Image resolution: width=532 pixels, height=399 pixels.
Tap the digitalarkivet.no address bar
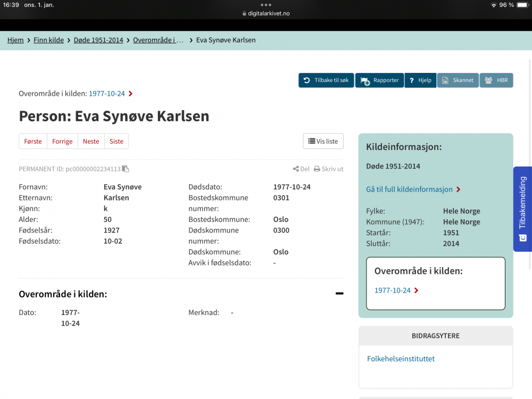(266, 13)
